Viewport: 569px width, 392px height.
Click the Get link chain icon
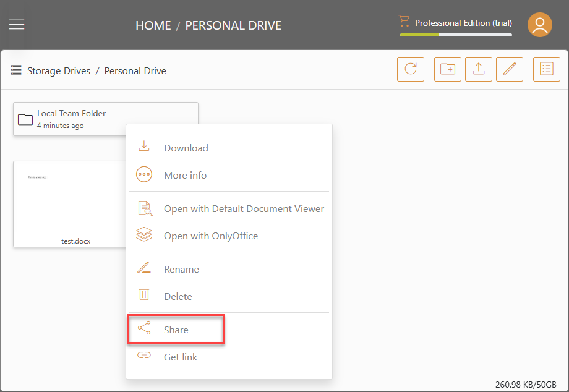144,355
